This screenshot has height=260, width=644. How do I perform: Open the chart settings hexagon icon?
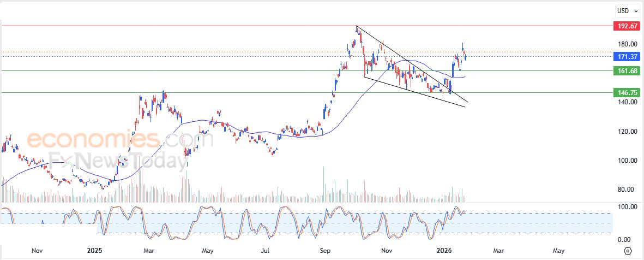[628, 251]
